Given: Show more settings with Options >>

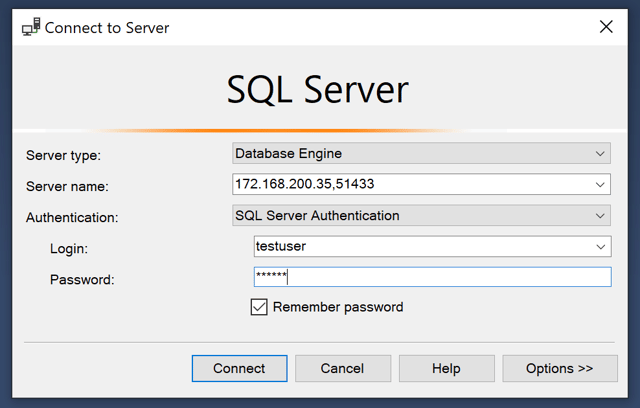Looking at the screenshot, I should [559, 369].
